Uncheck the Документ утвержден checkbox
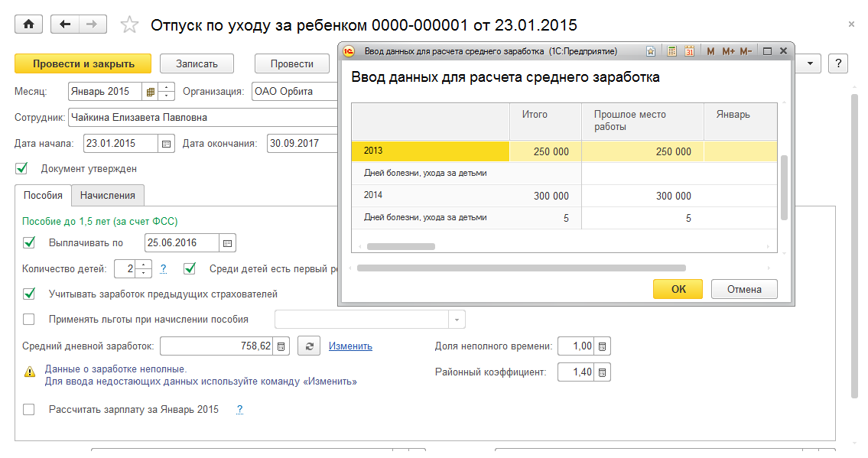 pyautogui.click(x=21, y=168)
